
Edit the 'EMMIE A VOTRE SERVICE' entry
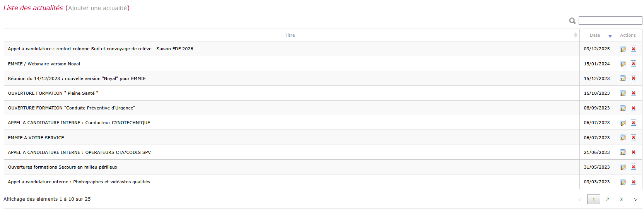pos(623,137)
